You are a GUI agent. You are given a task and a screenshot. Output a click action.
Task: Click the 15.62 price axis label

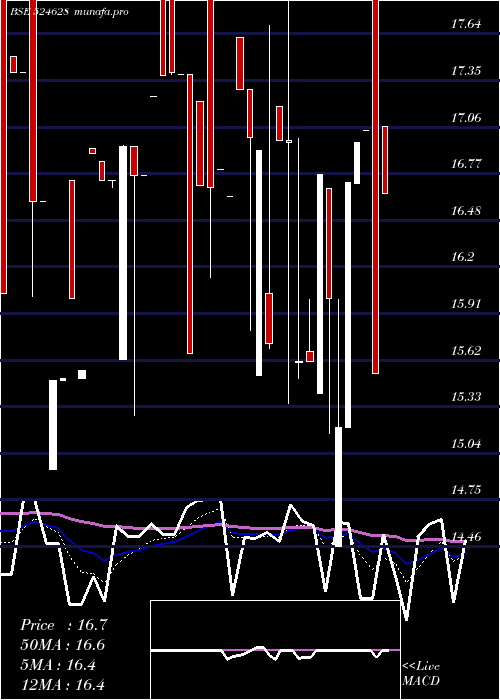tap(466, 350)
